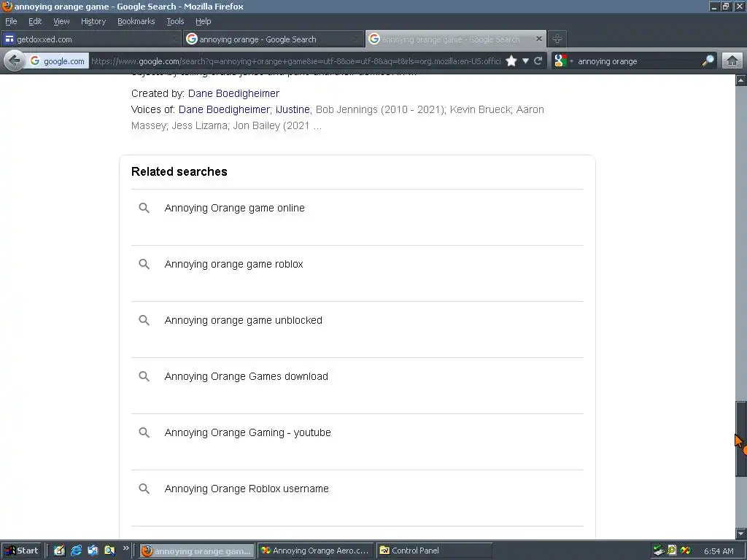Image resolution: width=747 pixels, height=560 pixels.
Task: Minimize the Firefox window
Action: pos(713,6)
